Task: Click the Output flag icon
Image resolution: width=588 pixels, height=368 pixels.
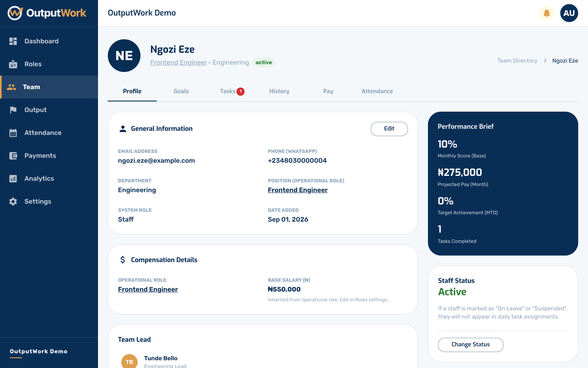Action: [13, 110]
